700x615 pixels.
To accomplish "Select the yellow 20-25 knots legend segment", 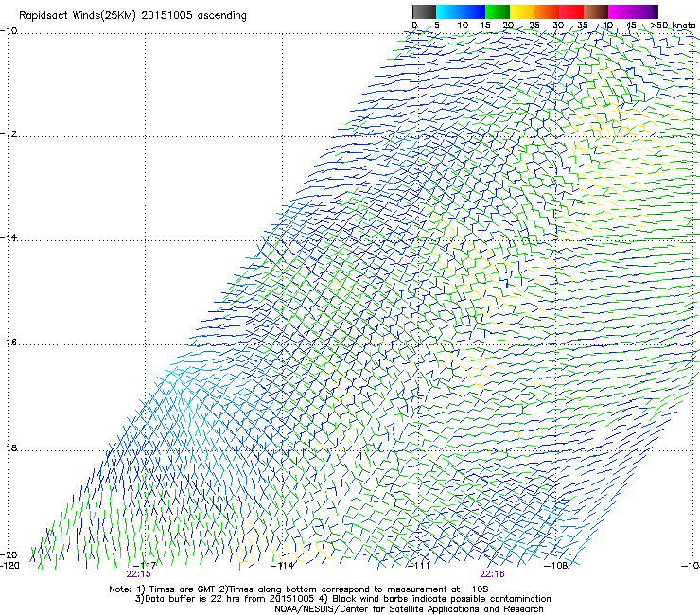I will click(522, 11).
